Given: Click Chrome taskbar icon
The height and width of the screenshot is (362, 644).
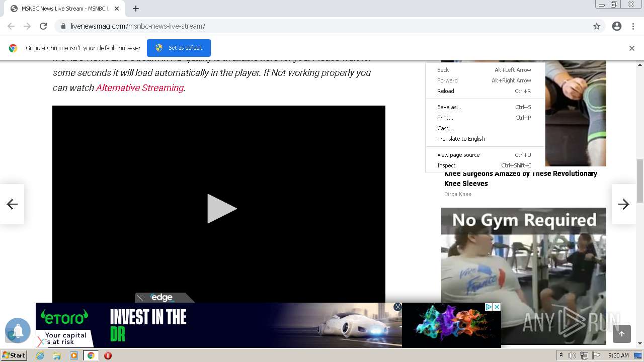Looking at the screenshot, I should pos(91,355).
